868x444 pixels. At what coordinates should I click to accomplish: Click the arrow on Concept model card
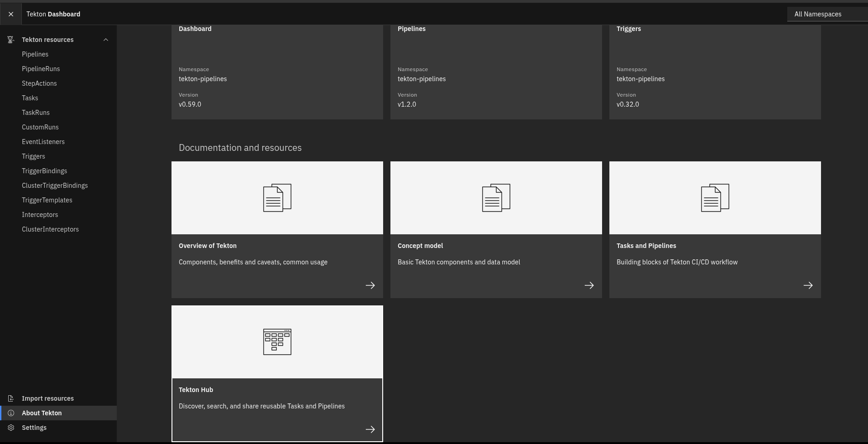point(589,285)
